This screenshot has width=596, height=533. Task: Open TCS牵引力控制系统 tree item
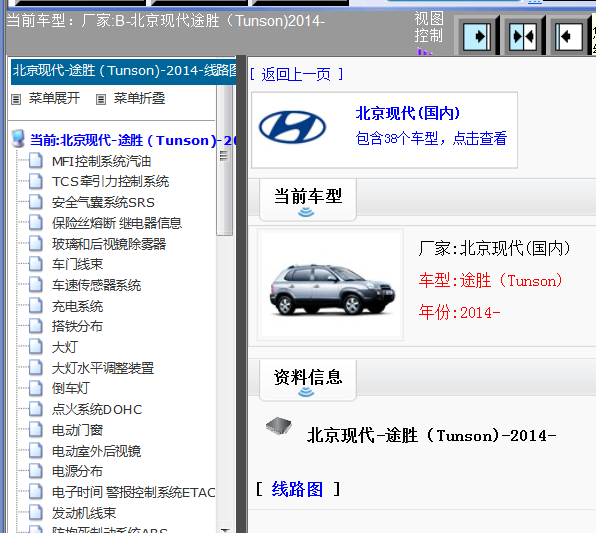click(111, 182)
